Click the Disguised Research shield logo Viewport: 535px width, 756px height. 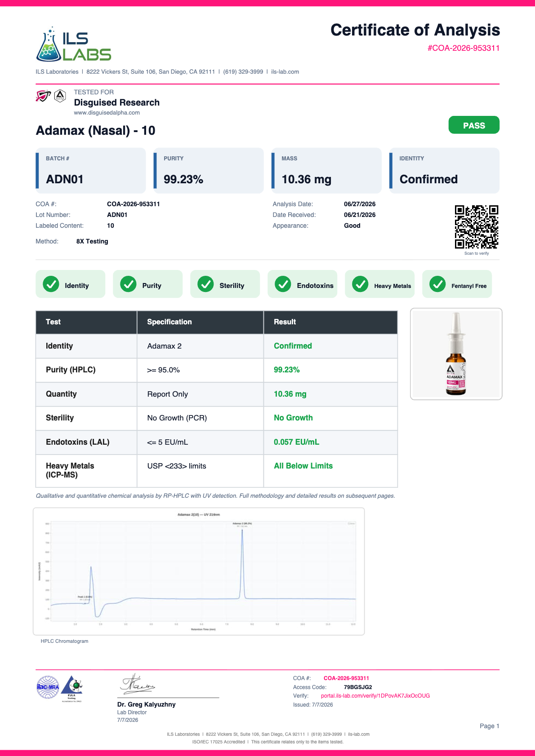pyautogui.click(x=43, y=96)
